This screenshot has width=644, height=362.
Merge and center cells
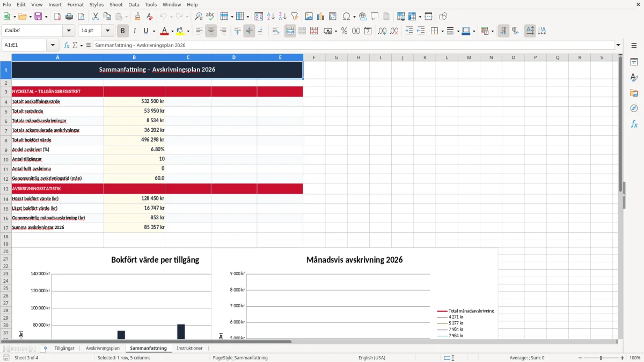[x=290, y=31]
